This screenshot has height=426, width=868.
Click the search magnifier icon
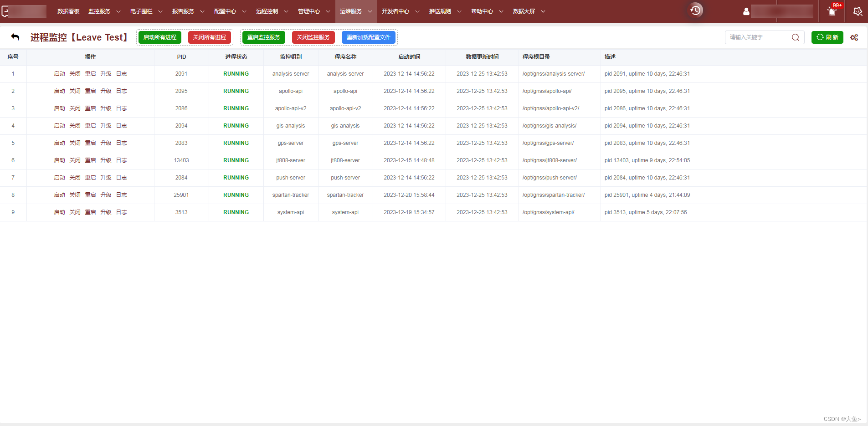tap(796, 37)
